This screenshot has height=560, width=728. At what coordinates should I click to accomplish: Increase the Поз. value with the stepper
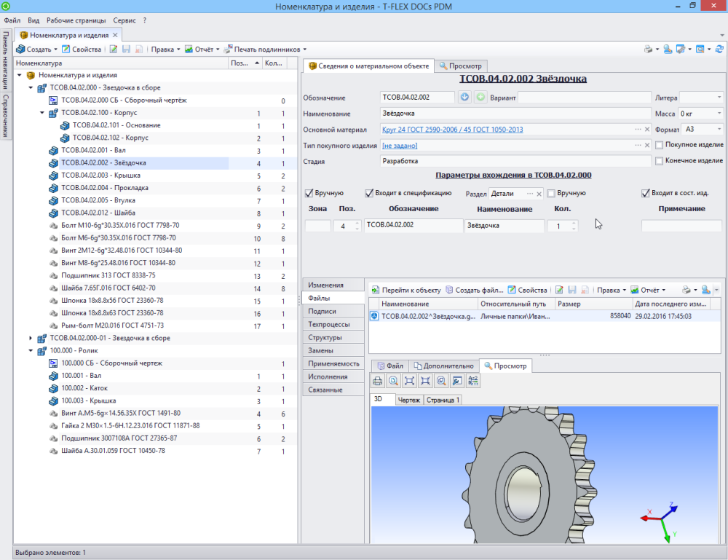(357, 223)
